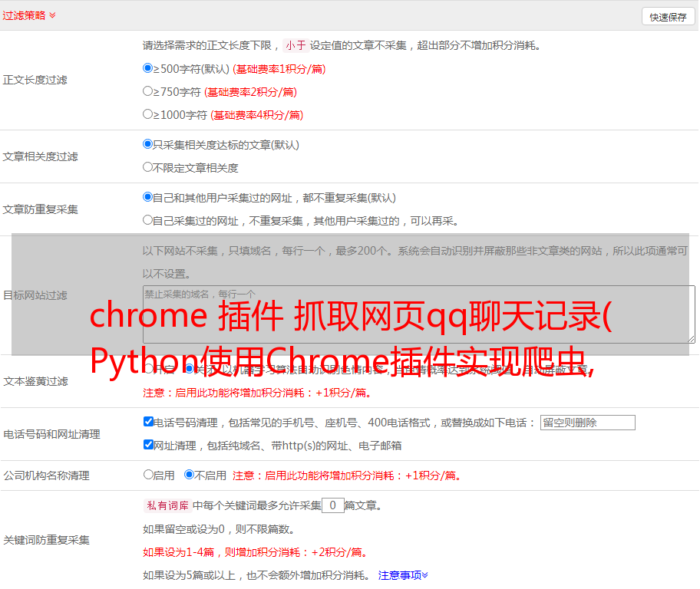Choose 只采集相关度达标的文章 radio option
The width and height of the screenshot is (700, 589).
point(147,144)
